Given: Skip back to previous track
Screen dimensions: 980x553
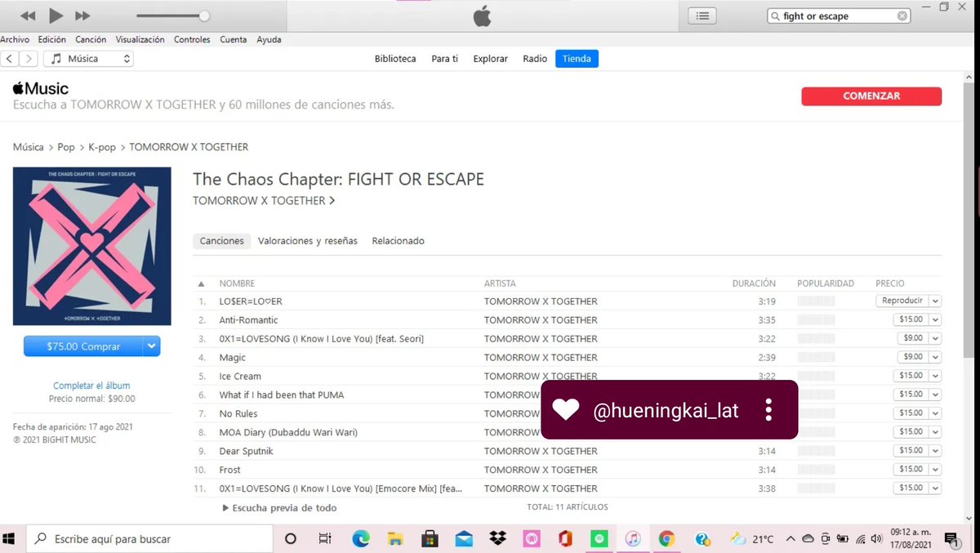Looking at the screenshot, I should (28, 16).
